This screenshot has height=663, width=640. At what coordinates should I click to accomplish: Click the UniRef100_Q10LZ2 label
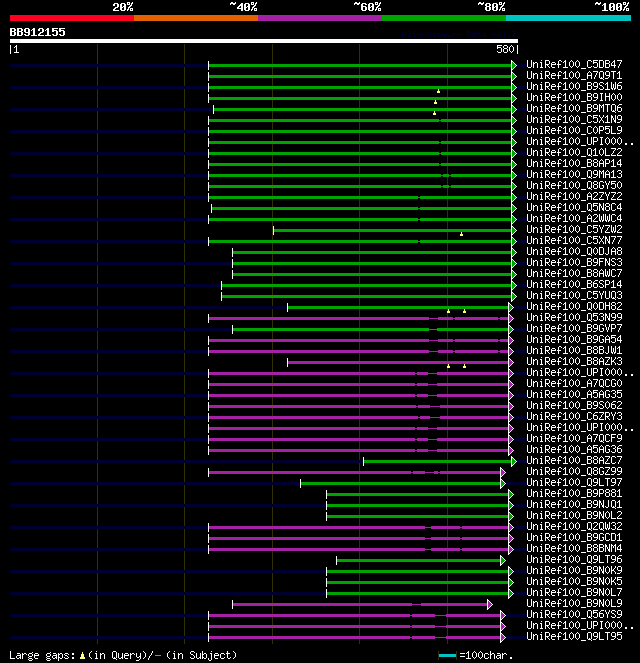(574, 152)
